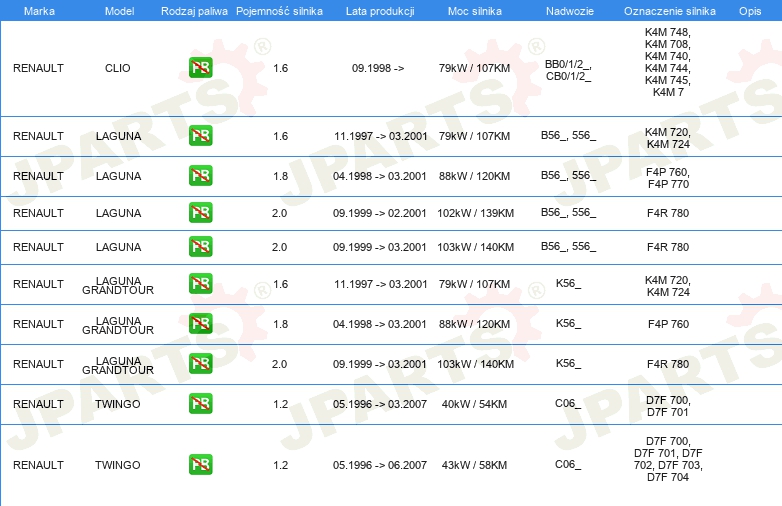The image size is (782, 506).
Task: Click the Oznaczenie silnika column header
Action: click(x=667, y=10)
